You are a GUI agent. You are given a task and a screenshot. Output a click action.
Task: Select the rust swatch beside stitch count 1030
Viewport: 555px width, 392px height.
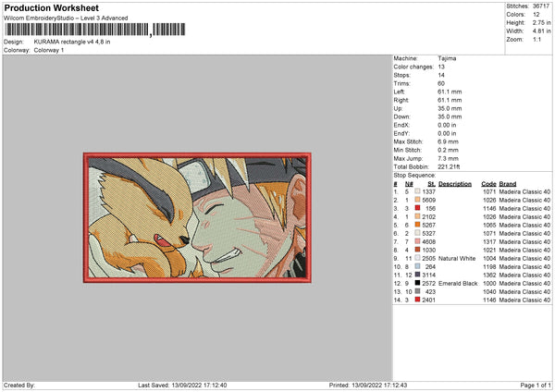pos(417,250)
